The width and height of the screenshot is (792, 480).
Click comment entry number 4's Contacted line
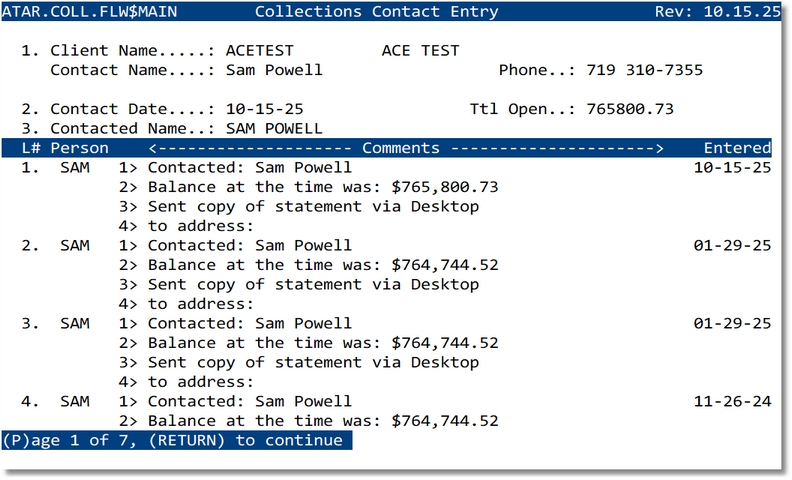coord(250,402)
